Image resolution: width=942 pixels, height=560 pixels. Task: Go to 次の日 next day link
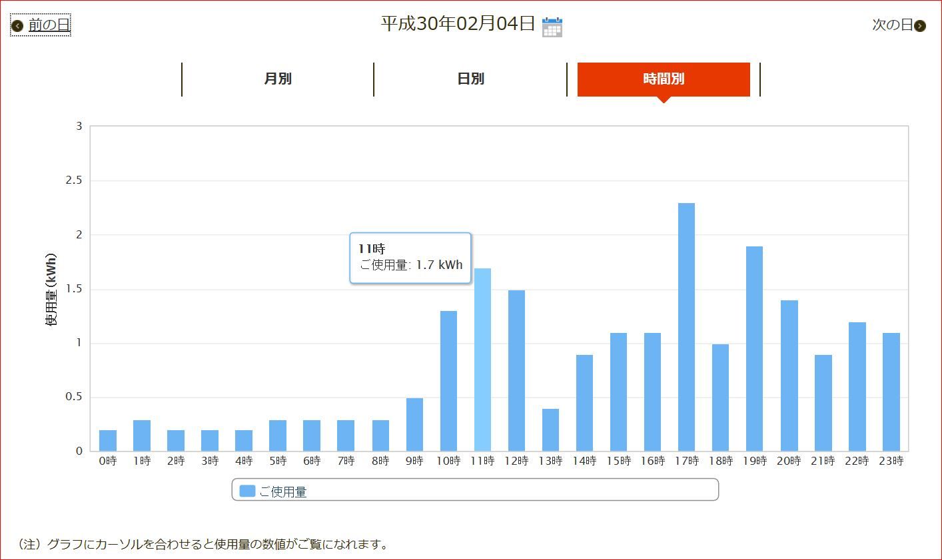point(892,25)
